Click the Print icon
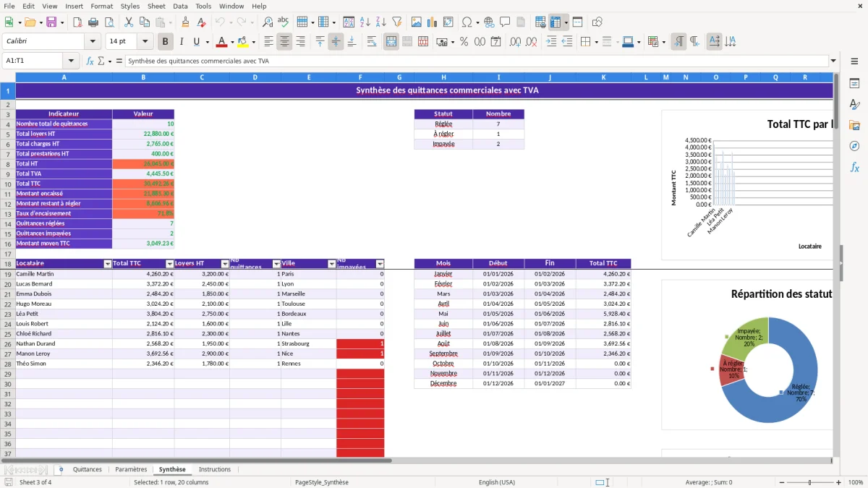The width and height of the screenshot is (868, 488). (x=93, y=22)
